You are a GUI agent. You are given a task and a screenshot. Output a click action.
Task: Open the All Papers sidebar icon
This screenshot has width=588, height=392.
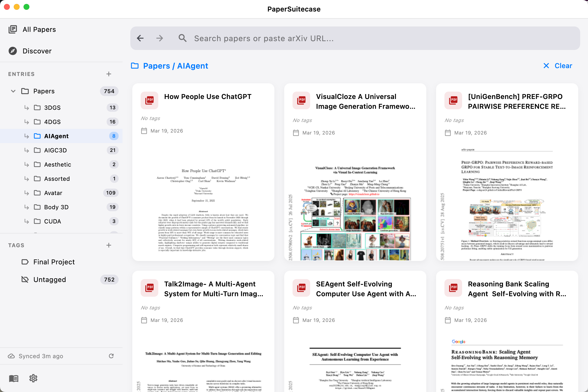(12, 29)
